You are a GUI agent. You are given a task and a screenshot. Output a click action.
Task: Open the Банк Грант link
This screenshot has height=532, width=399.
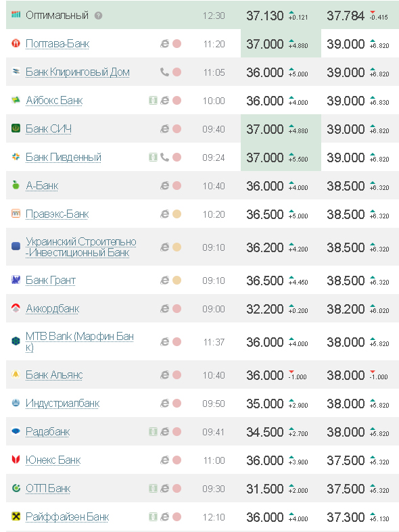pos(51,281)
